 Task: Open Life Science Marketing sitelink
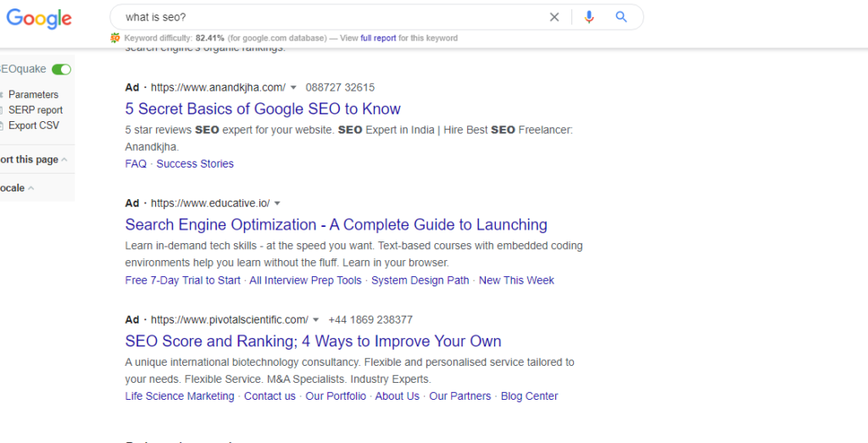(x=180, y=396)
